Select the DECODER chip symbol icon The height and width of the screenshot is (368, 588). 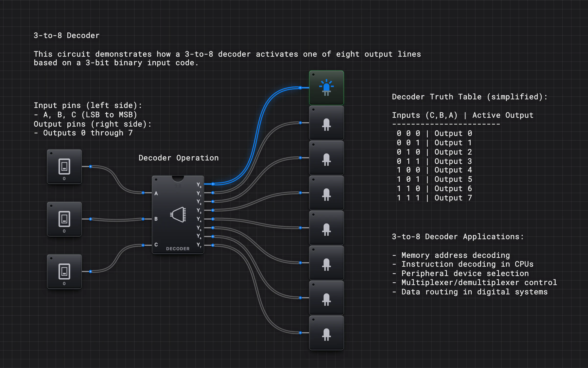pyautogui.click(x=178, y=215)
